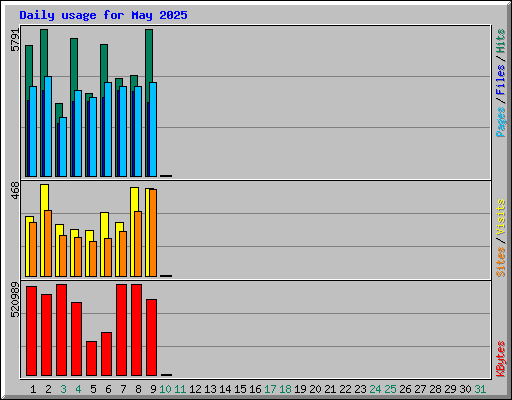512x400 pixels.
Task: Click the red KBytes bar for day 4
Action: coord(76,339)
